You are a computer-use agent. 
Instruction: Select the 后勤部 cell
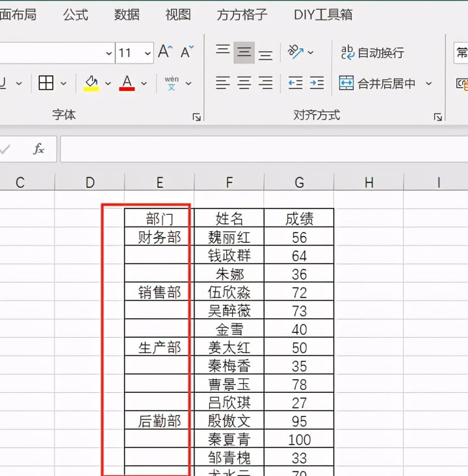tap(159, 420)
